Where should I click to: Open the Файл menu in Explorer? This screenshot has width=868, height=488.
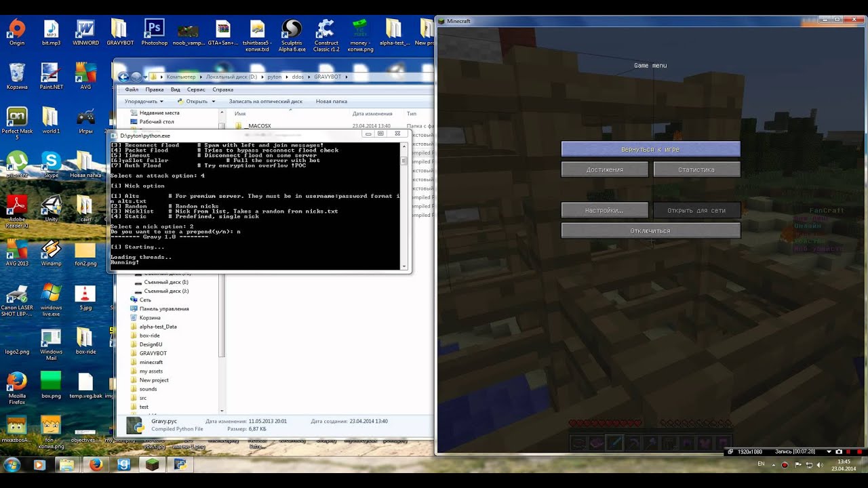coord(132,89)
